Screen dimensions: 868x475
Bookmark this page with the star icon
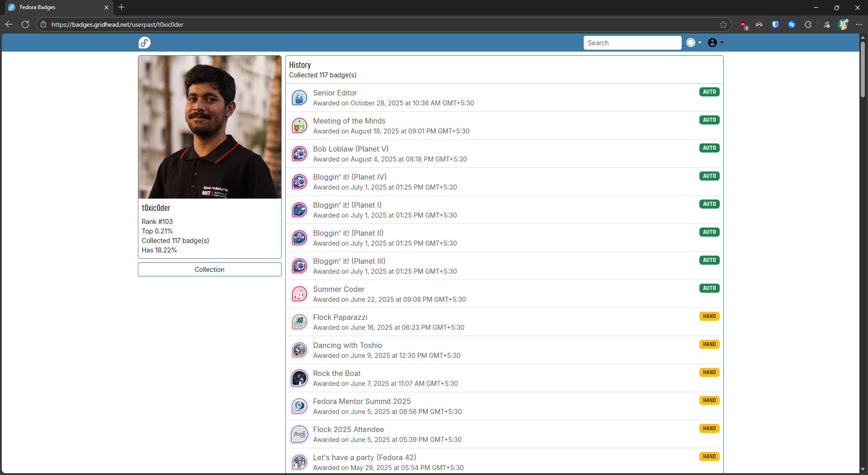tap(723, 24)
